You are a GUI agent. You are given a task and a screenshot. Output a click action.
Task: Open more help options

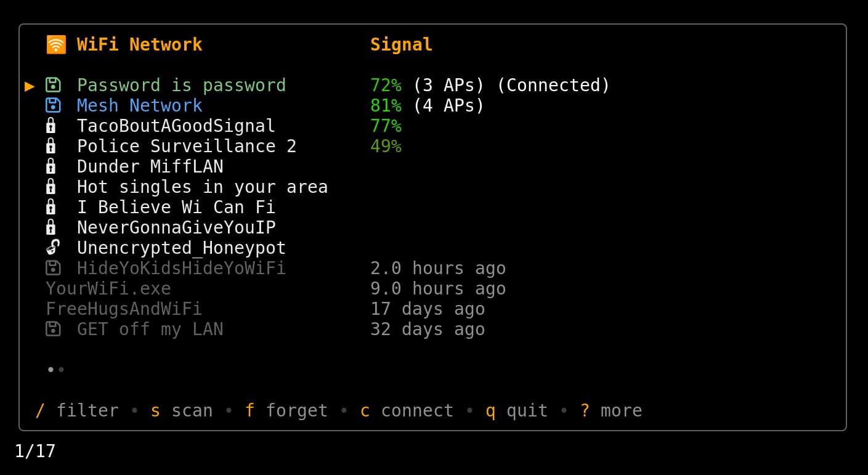coord(611,410)
